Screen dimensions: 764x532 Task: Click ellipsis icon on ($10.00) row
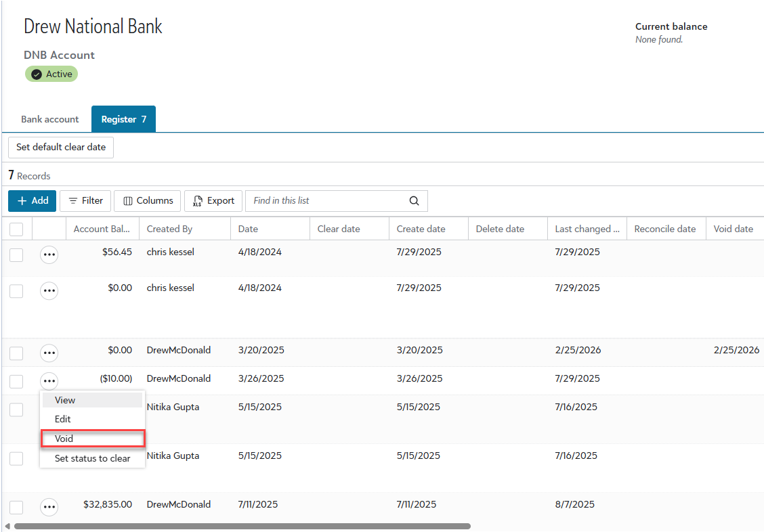tap(49, 381)
